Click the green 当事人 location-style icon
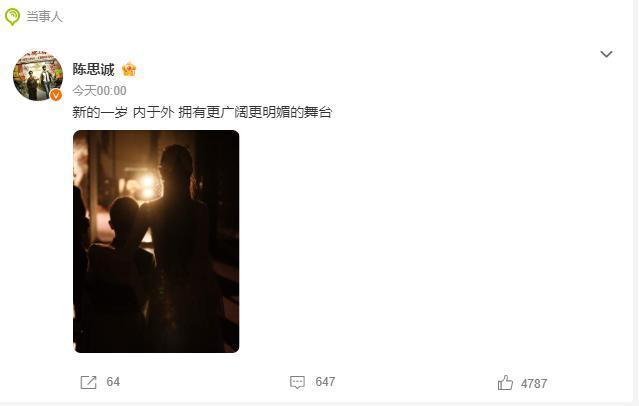The width and height of the screenshot is (639, 406). pos(12,16)
